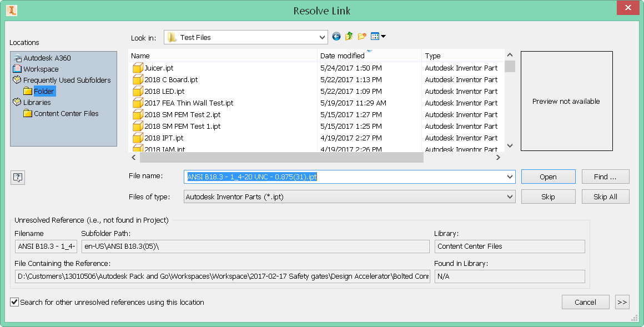Select 2018 SM PEM Test 2.ipt
The image size is (644, 327).
click(x=182, y=114)
